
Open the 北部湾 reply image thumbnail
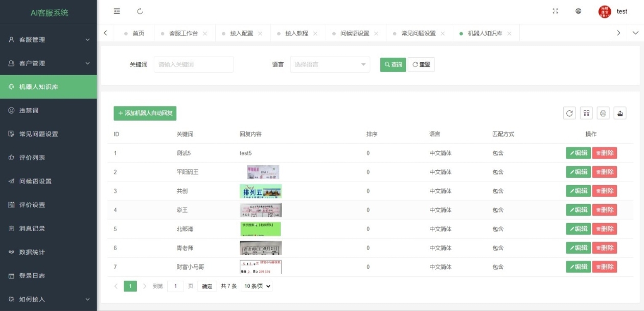pos(260,229)
